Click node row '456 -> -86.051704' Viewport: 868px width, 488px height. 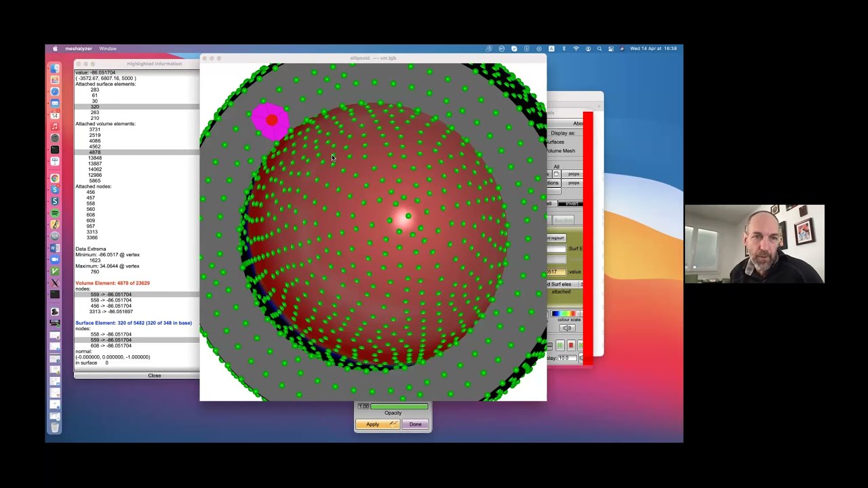tap(111, 306)
